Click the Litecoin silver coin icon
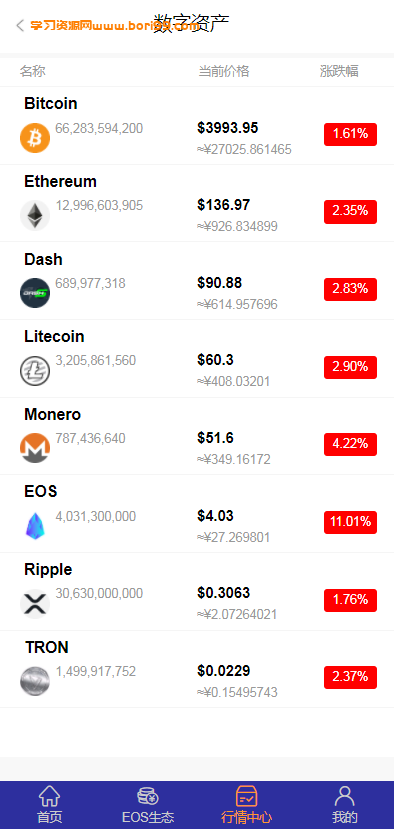 click(35, 371)
